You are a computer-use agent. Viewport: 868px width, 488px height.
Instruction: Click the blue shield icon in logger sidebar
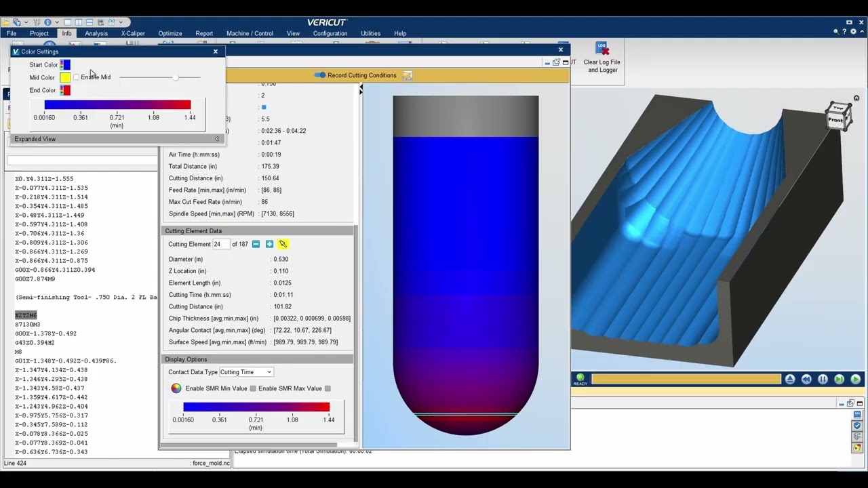(x=857, y=426)
